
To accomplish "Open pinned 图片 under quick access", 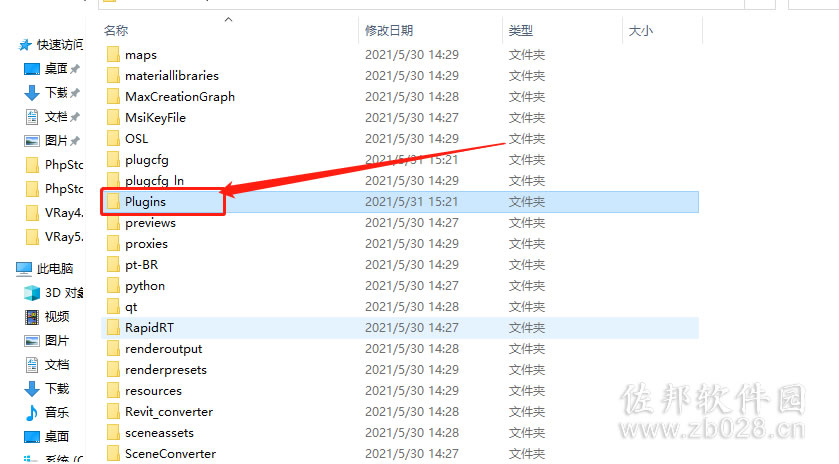I will 56,141.
